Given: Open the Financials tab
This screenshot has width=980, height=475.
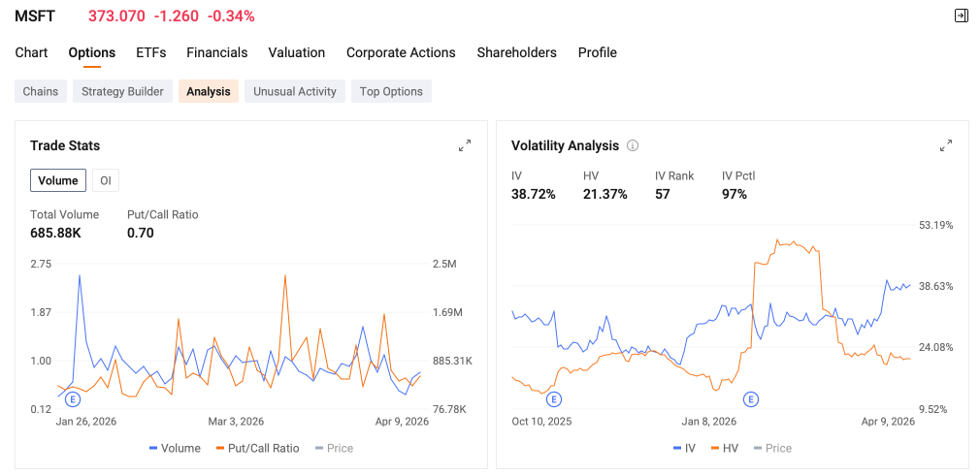Looking at the screenshot, I should 217,52.
